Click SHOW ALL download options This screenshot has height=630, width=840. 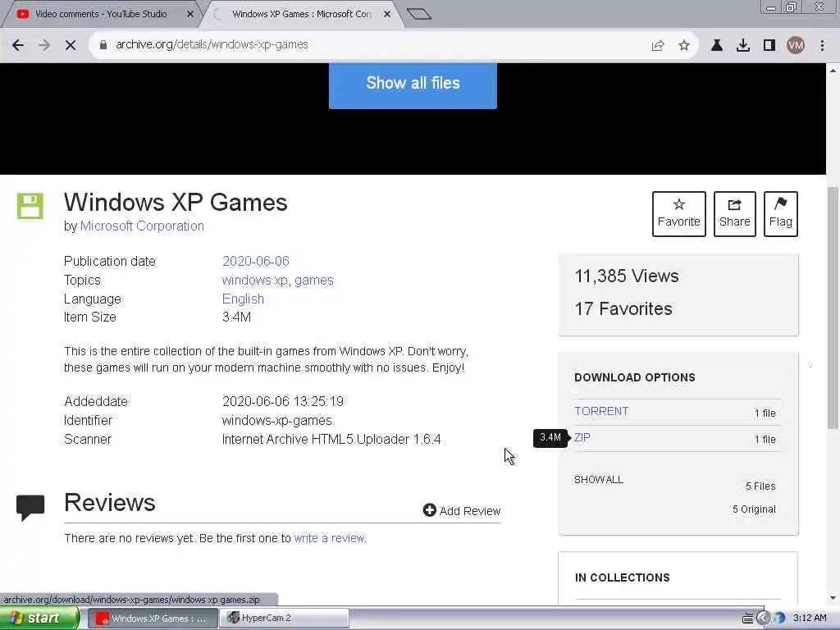(x=598, y=479)
